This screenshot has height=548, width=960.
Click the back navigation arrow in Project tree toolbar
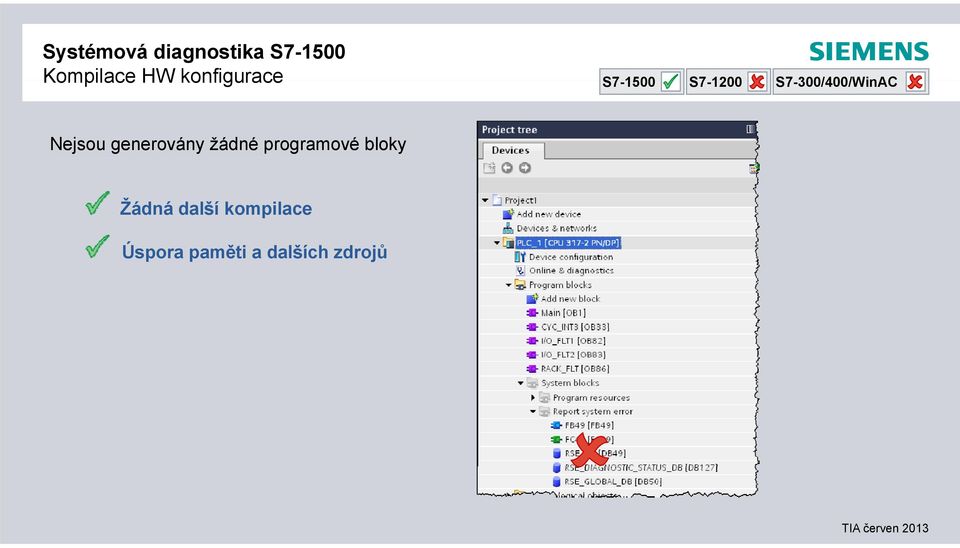coord(507,168)
